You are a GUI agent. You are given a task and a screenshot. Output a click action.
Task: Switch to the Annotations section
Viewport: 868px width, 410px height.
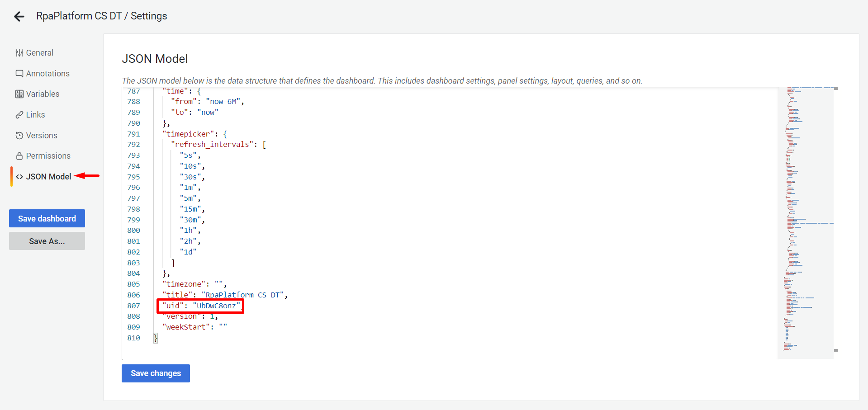click(47, 74)
